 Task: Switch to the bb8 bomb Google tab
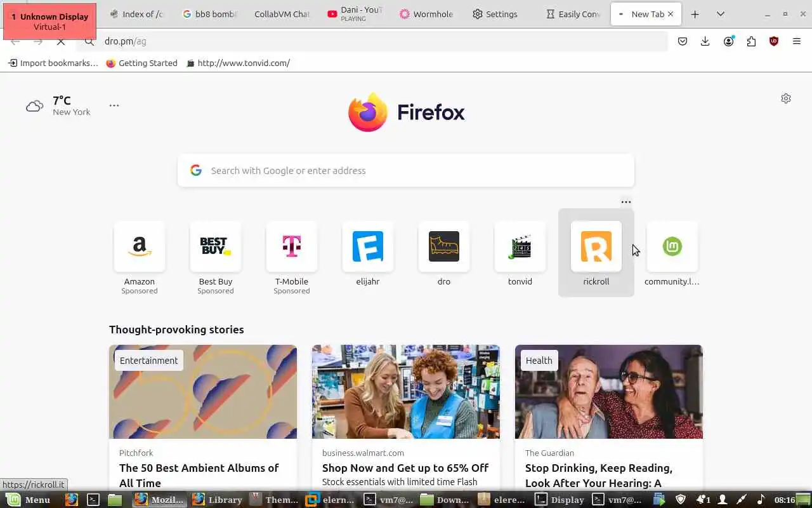click(x=209, y=14)
